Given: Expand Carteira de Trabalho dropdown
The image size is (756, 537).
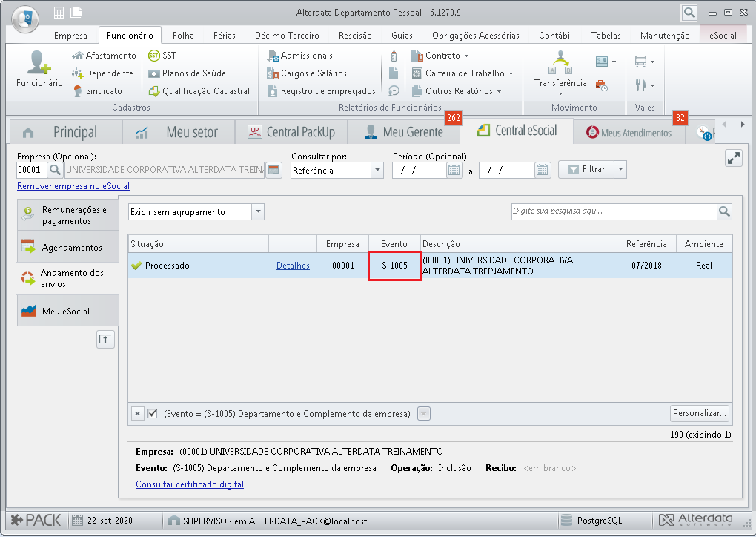Looking at the screenshot, I should (511, 74).
